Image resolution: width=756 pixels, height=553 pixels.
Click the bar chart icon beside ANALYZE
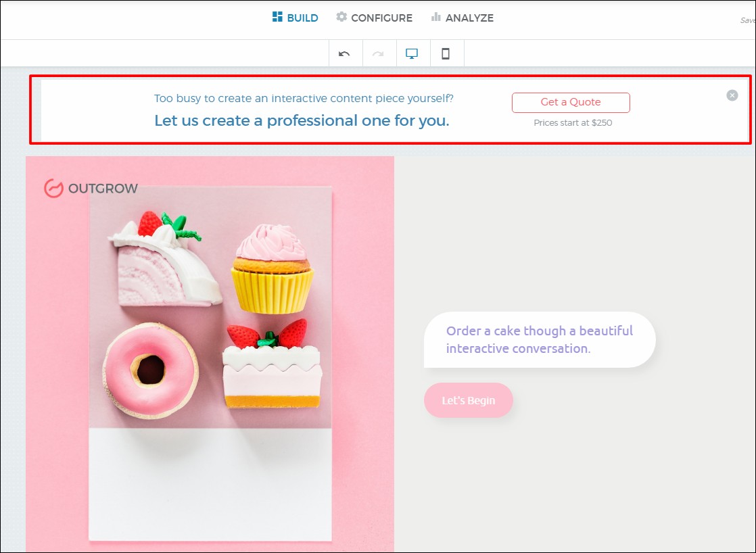pos(436,18)
